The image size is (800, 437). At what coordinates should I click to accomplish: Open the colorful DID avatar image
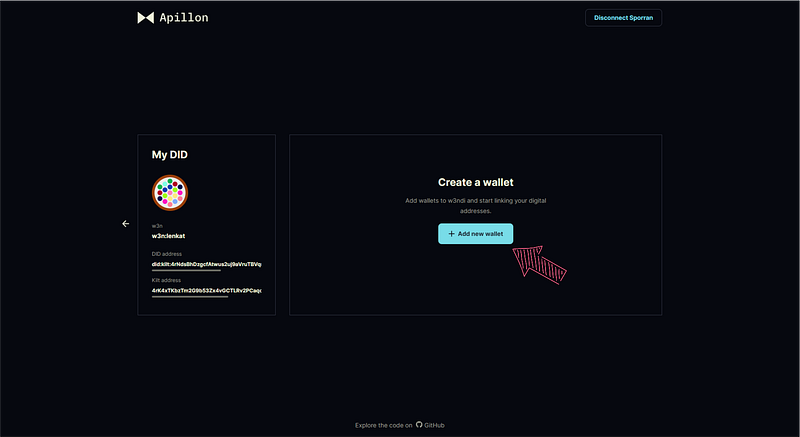[x=170, y=193]
